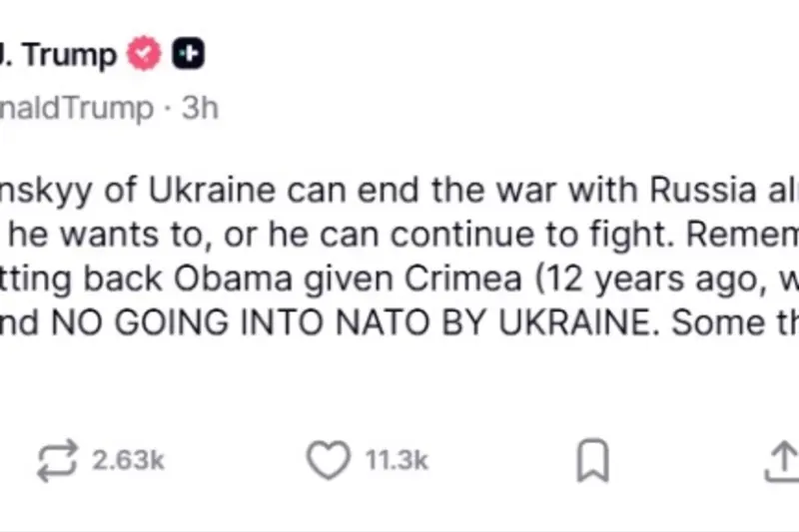This screenshot has height=532, width=799.
Task: Click the text "NO GOING INTO NATO BY UKRAINE"
Action: point(352,322)
